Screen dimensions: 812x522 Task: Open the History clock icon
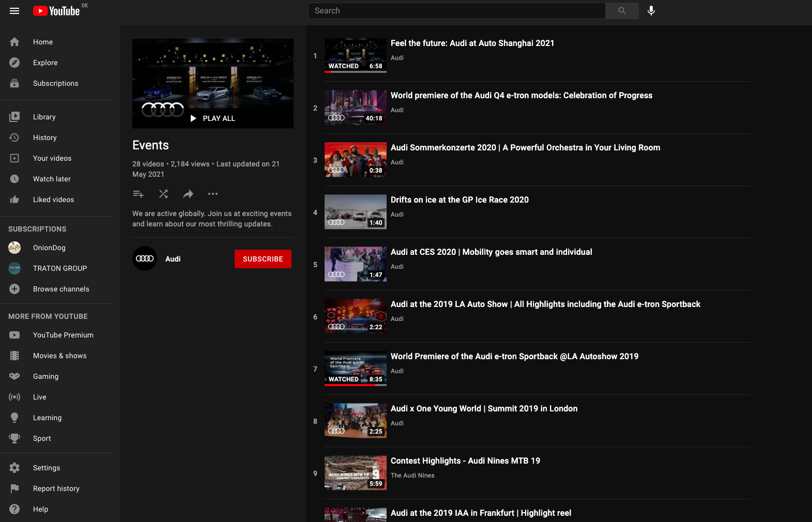(x=14, y=137)
